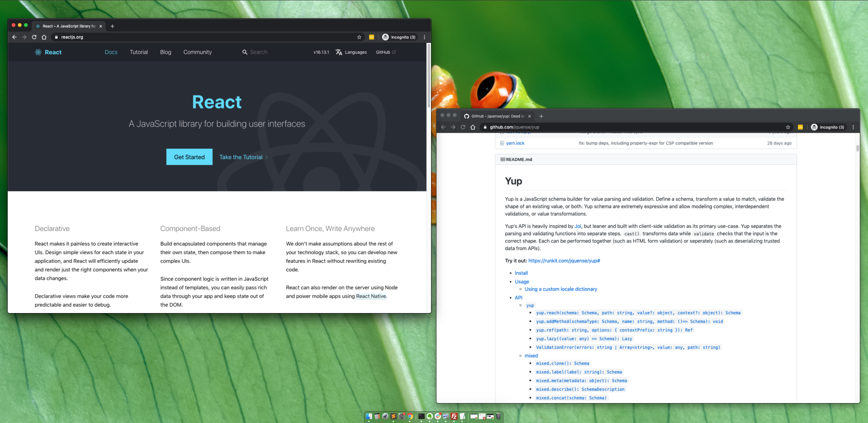
Task: Open the Trash in the dock
Action: tap(498, 416)
